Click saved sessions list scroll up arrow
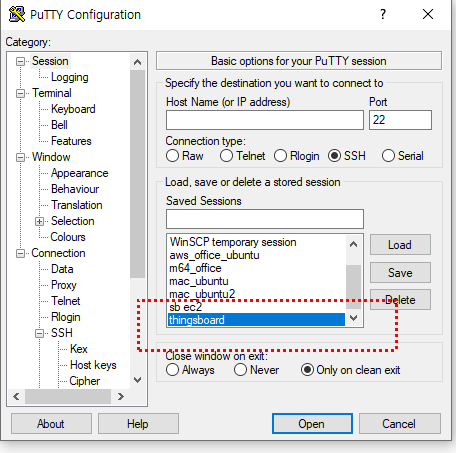The height and width of the screenshot is (453, 456). (354, 244)
